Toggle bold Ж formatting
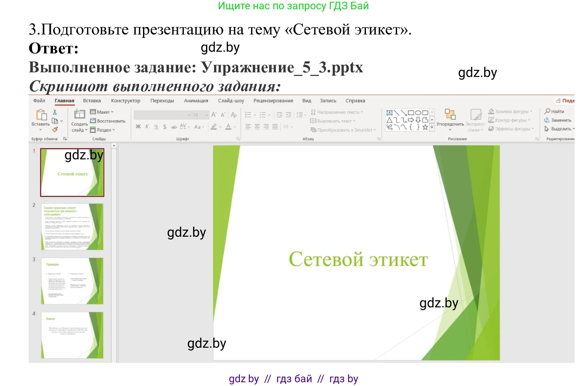 click(x=138, y=127)
